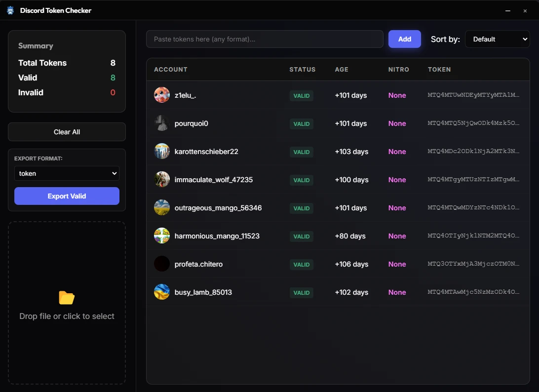The width and height of the screenshot is (539, 392).
Task: Select the profeta.chitero account name
Action: (198, 265)
